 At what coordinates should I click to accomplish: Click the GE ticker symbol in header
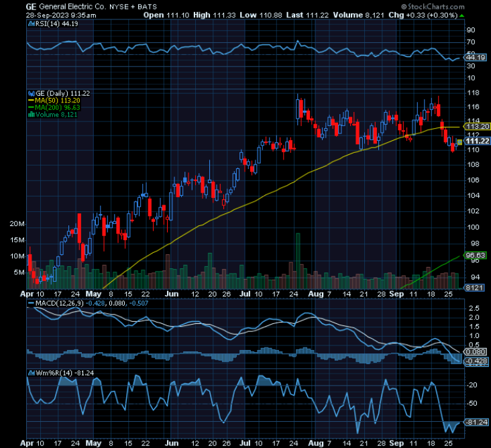coord(31,7)
